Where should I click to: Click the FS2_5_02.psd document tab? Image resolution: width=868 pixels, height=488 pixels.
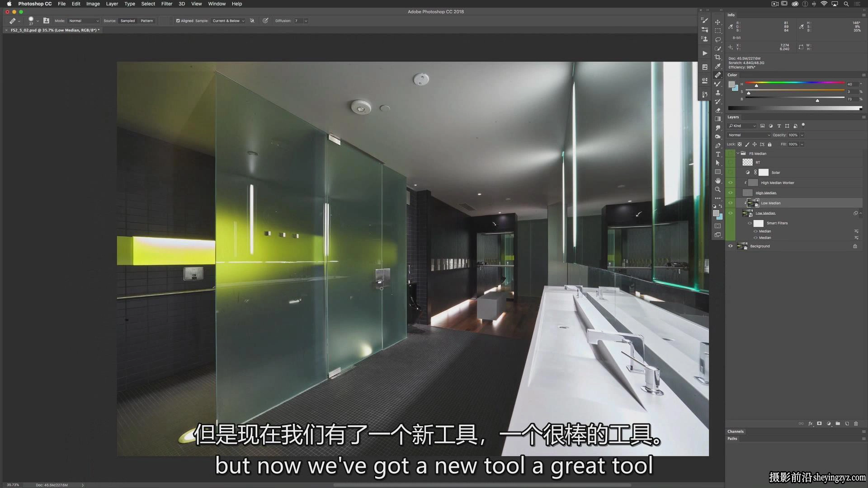point(55,30)
